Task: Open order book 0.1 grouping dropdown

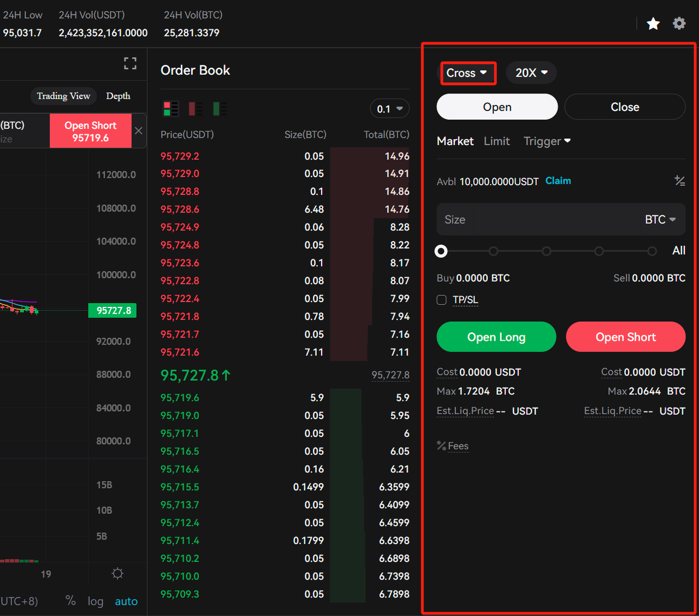Action: click(389, 109)
